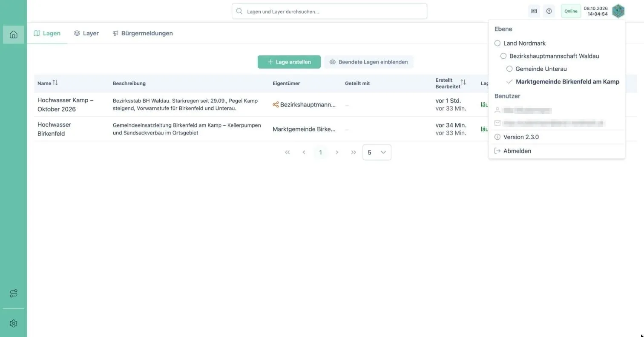Viewport: 644px width, 337px height.
Task: Select page 1 in the pagination
Action: 320,153
